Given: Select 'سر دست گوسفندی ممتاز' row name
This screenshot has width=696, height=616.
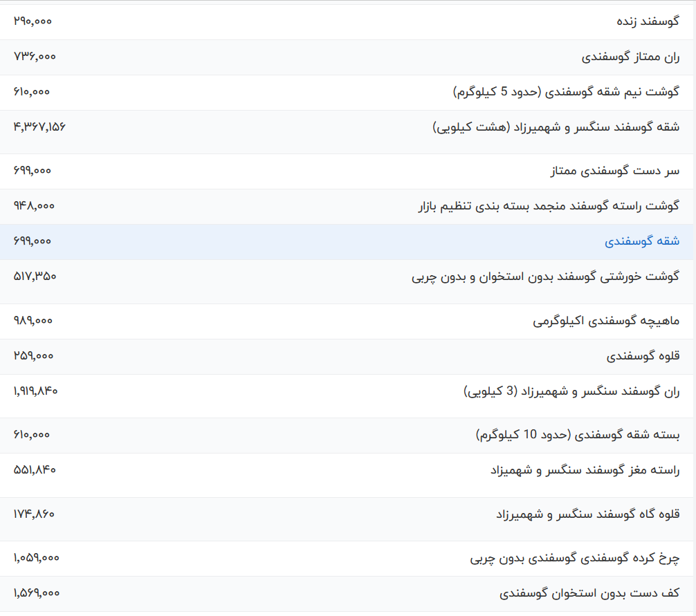Looking at the screenshot, I should coord(615,171).
